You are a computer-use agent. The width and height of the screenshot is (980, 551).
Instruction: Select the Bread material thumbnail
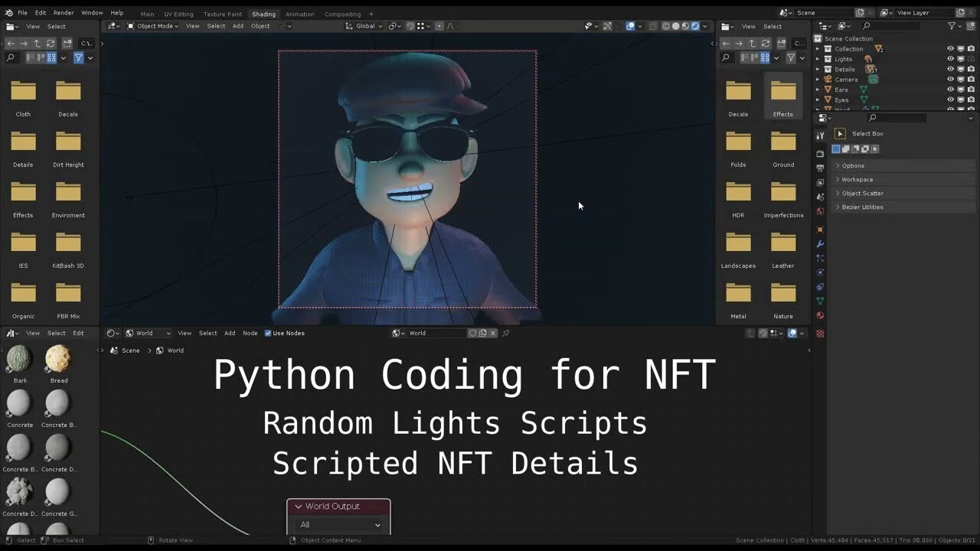pyautogui.click(x=57, y=358)
